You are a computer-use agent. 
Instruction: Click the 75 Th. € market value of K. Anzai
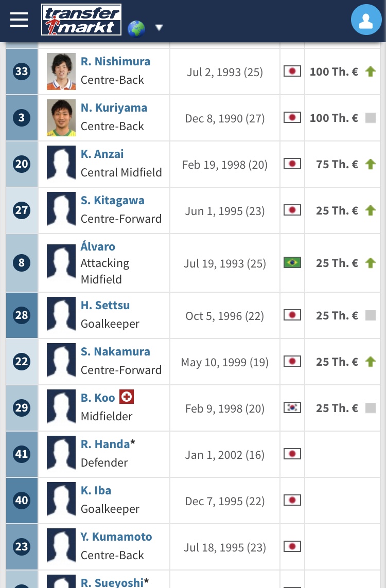337,164
